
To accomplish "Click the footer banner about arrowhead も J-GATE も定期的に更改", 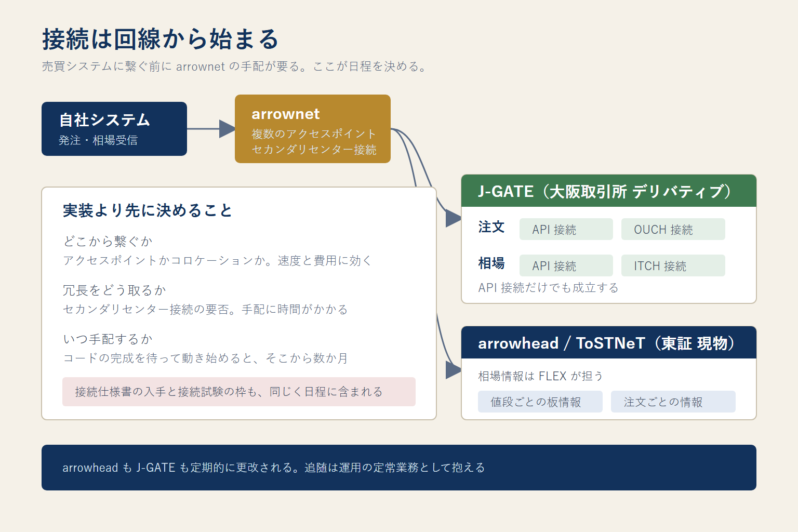I will (x=399, y=468).
